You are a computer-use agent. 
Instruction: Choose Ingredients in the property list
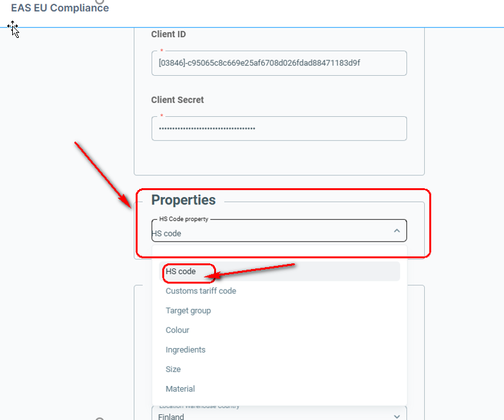tap(186, 350)
